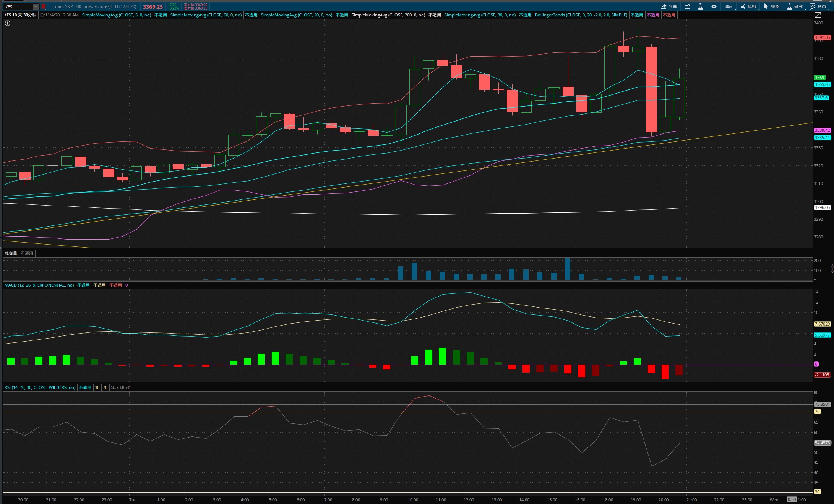This screenshot has width=834, height=504.
Task: Click the MACD (12, 26, 9, EXPONENTIAL) label
Action: click(39, 285)
